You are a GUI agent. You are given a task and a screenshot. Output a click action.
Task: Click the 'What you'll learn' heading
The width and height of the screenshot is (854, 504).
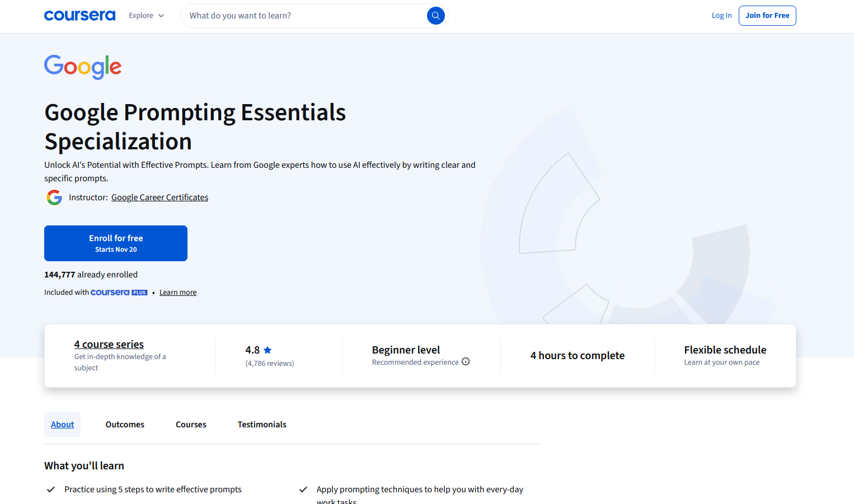click(x=84, y=466)
